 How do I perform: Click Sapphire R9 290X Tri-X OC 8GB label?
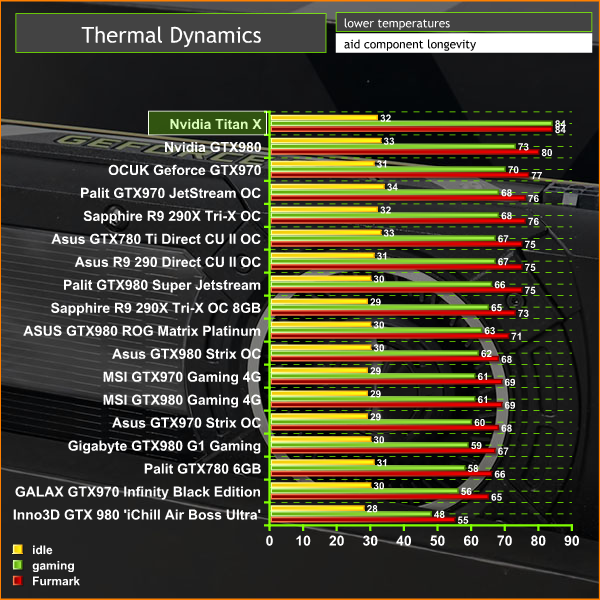(156, 308)
